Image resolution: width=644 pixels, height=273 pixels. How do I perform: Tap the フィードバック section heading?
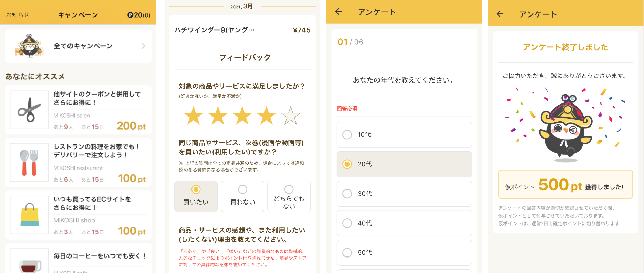click(x=245, y=57)
